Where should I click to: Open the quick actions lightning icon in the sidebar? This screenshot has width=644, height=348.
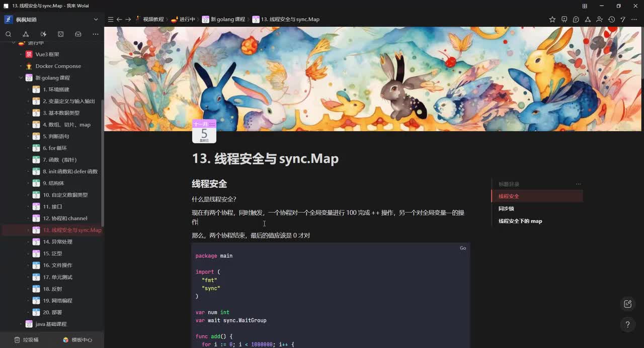(x=43, y=34)
